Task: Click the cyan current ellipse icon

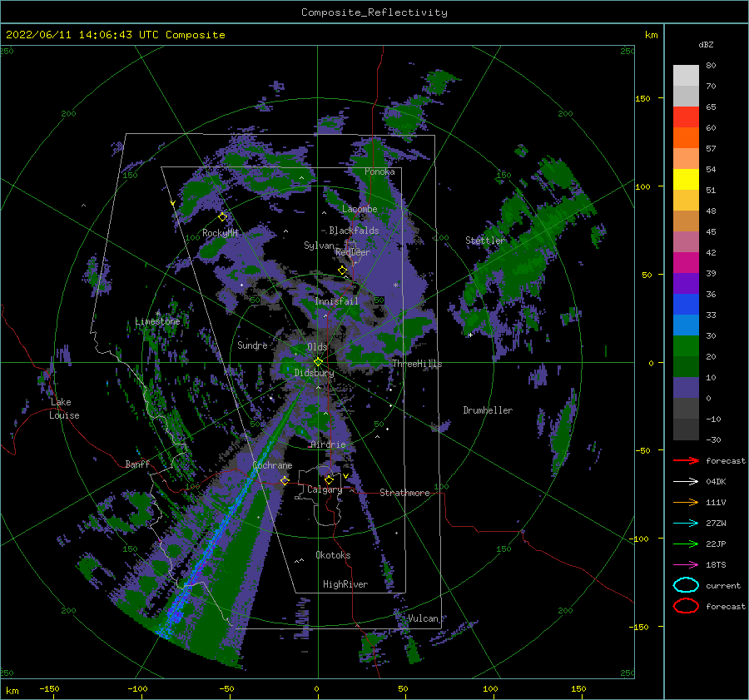Action: [686, 585]
